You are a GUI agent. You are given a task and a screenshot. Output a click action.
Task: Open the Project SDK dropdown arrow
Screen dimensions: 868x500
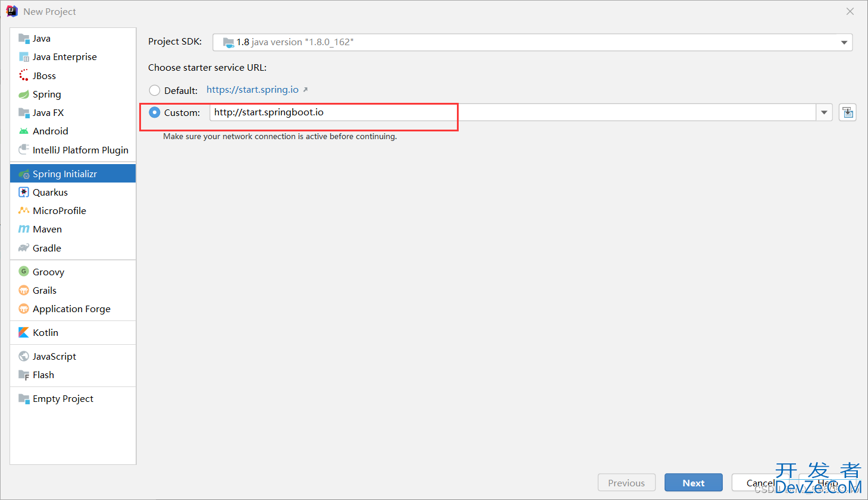[844, 42]
